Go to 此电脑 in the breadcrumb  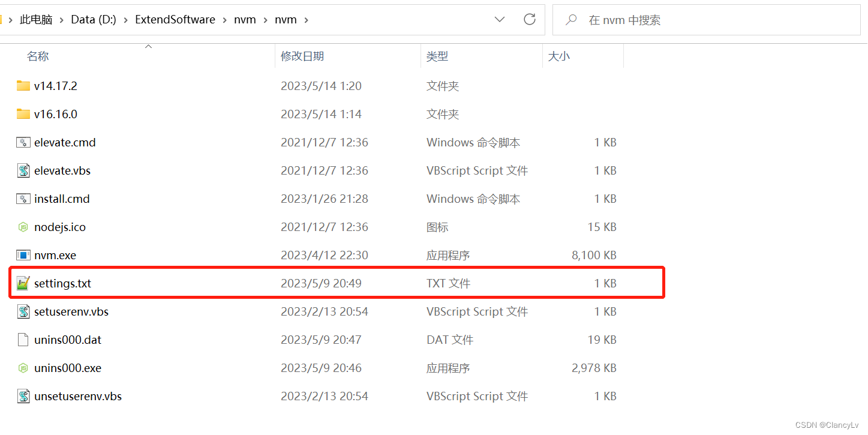click(x=36, y=20)
